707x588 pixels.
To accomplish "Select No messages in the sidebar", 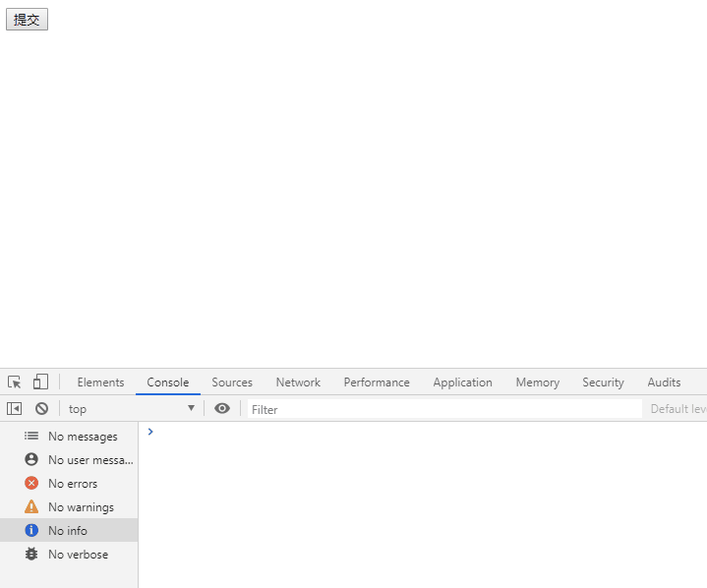I will click(x=69, y=436).
